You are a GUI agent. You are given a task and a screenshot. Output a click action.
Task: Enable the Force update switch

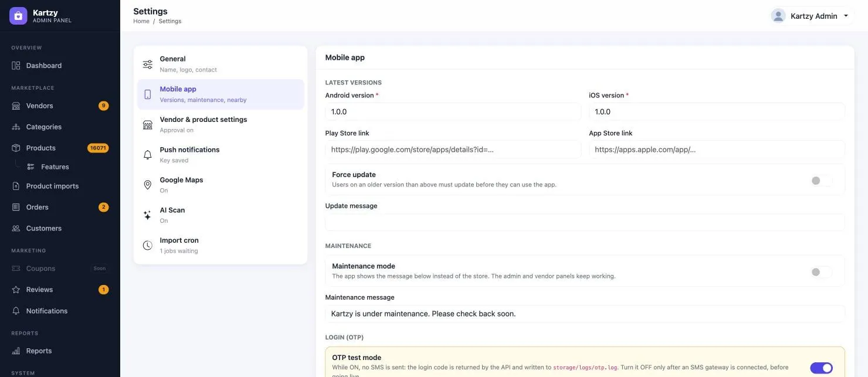coord(821,181)
